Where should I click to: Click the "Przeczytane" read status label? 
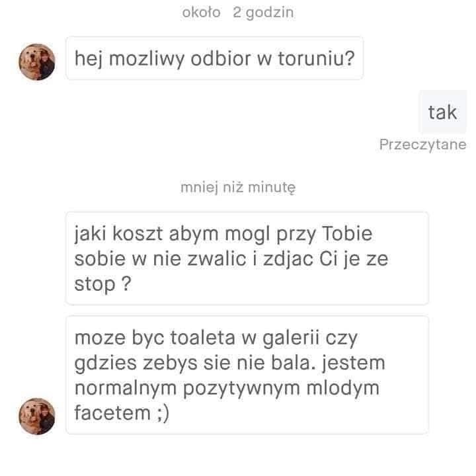tap(422, 145)
